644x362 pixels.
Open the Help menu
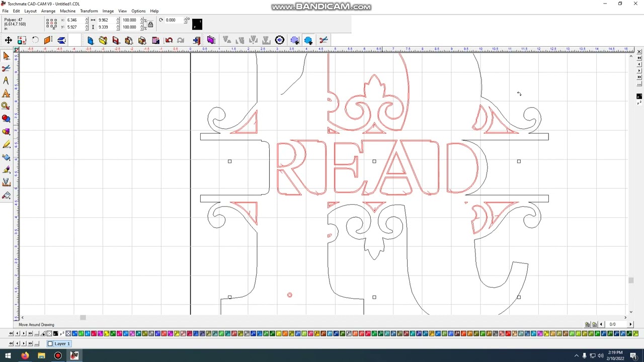tap(154, 11)
